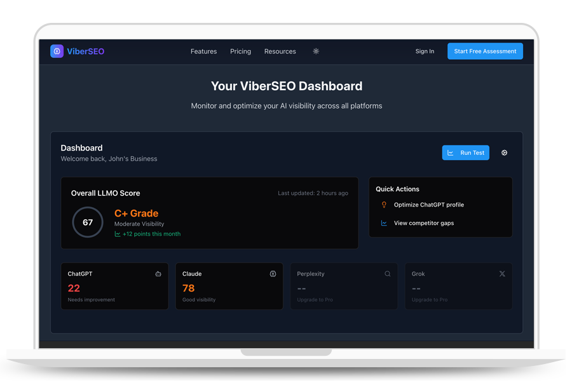The height and width of the screenshot is (392, 572).
Task: Click the Grok card X icon
Action: click(x=502, y=274)
